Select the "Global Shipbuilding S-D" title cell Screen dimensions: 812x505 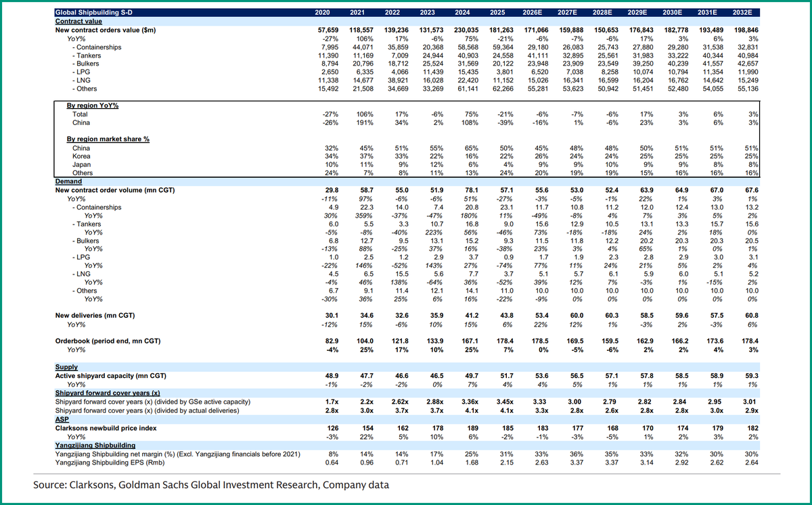[95, 11]
